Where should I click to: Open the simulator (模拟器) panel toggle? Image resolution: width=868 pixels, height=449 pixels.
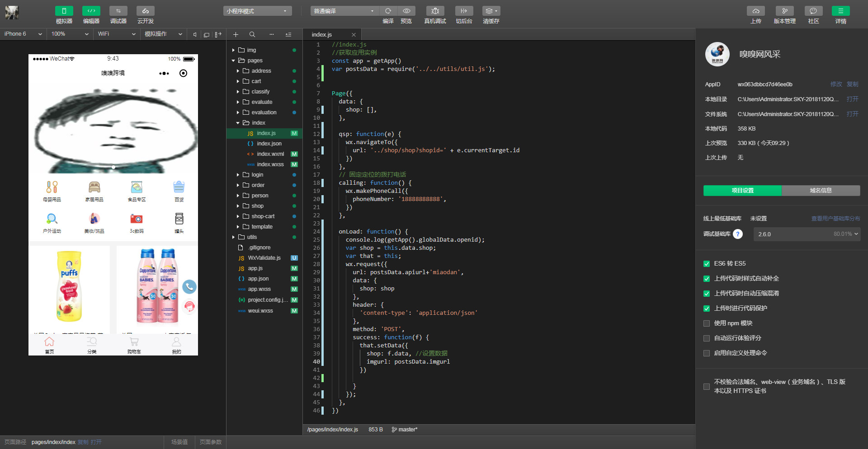point(64,11)
